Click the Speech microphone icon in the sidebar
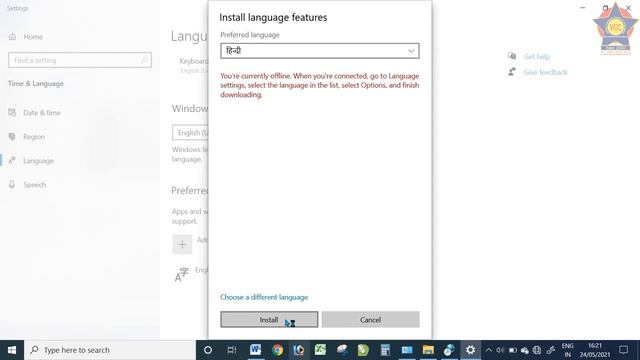 [x=12, y=184]
